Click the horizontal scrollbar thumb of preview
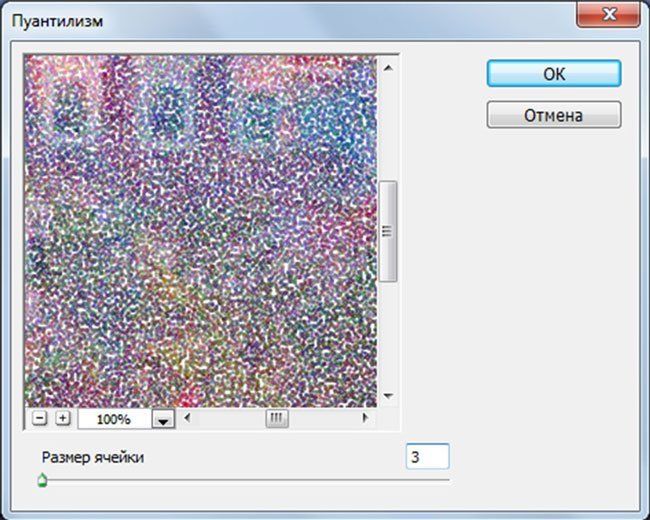 tap(277, 418)
